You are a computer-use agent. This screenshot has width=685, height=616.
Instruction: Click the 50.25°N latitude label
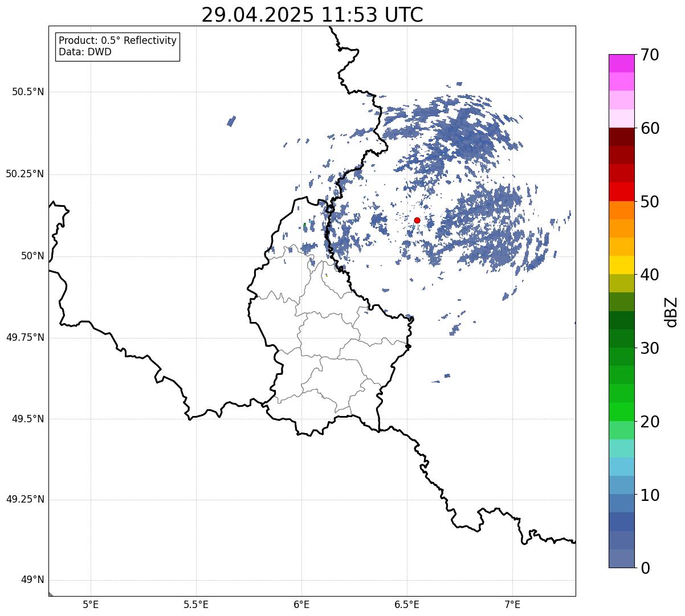pos(25,174)
